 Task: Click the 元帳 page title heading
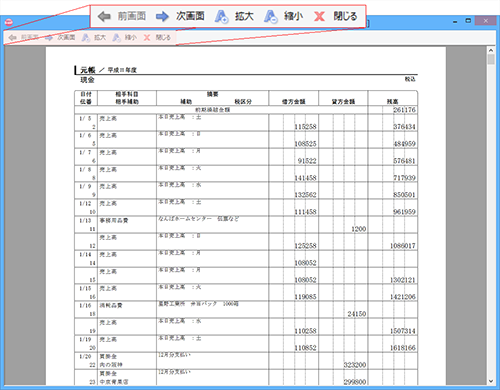(88, 70)
